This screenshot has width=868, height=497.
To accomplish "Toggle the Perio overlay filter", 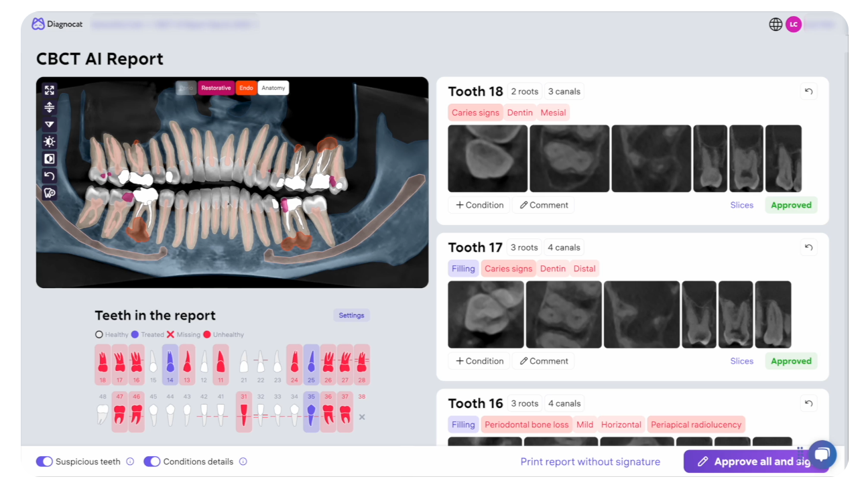I will point(186,88).
